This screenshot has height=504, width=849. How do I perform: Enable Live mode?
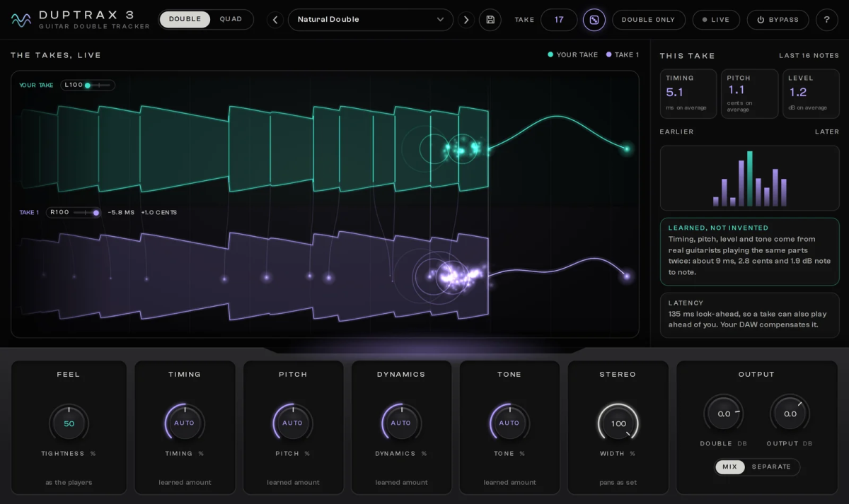coord(716,20)
